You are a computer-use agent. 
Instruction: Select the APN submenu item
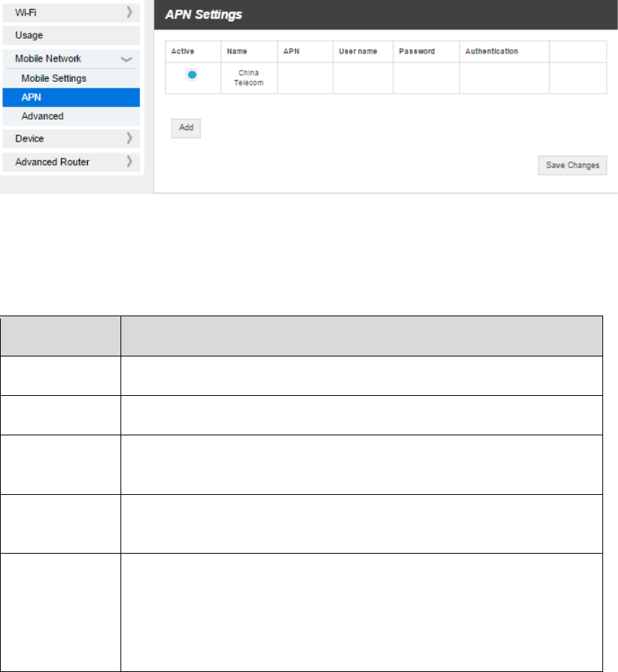[x=71, y=97]
